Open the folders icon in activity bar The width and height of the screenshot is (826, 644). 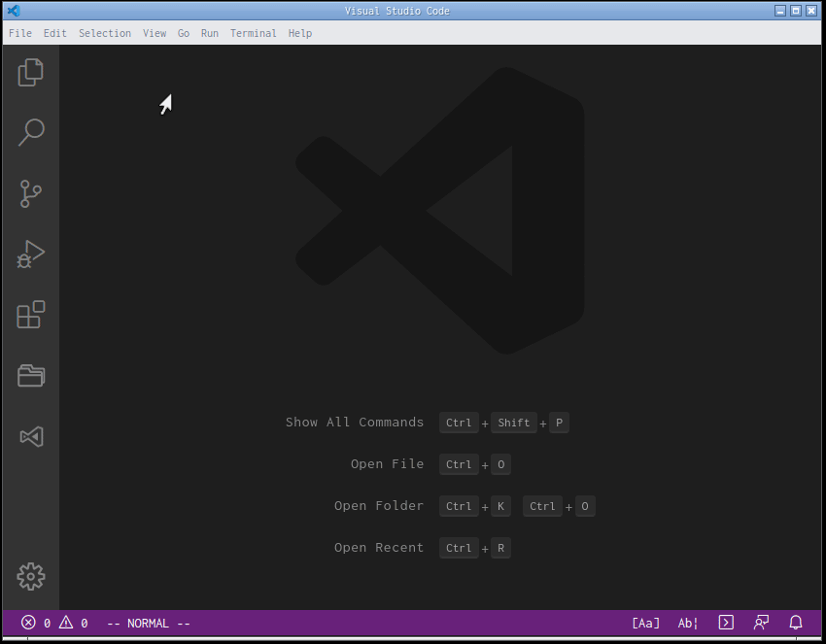[x=31, y=376]
